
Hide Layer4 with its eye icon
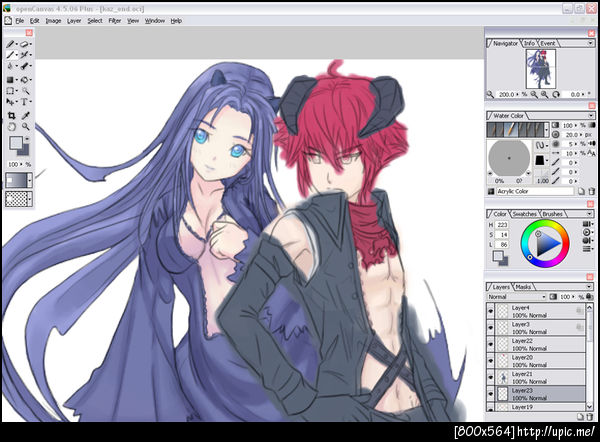[x=491, y=312]
